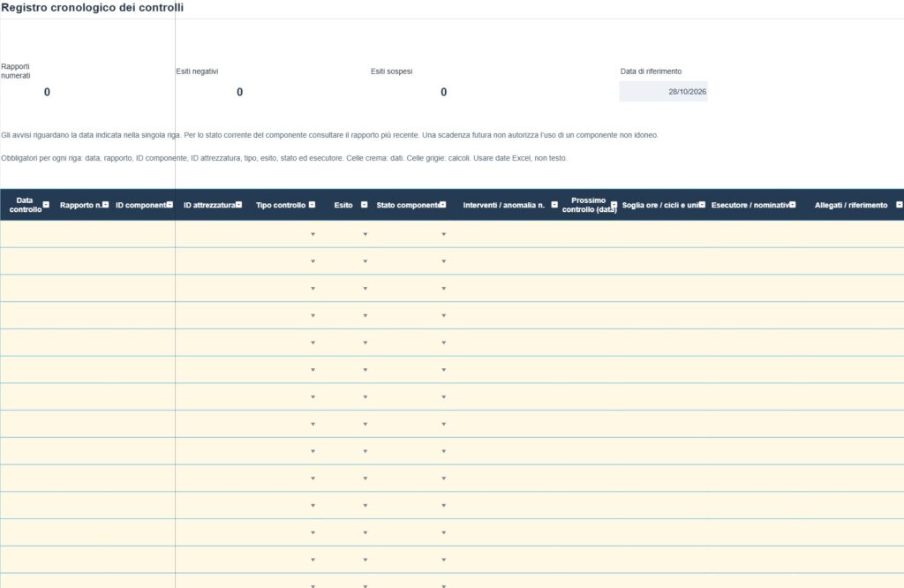904x588 pixels.
Task: Select the 'Data di riferimento' label
Action: tap(651, 72)
